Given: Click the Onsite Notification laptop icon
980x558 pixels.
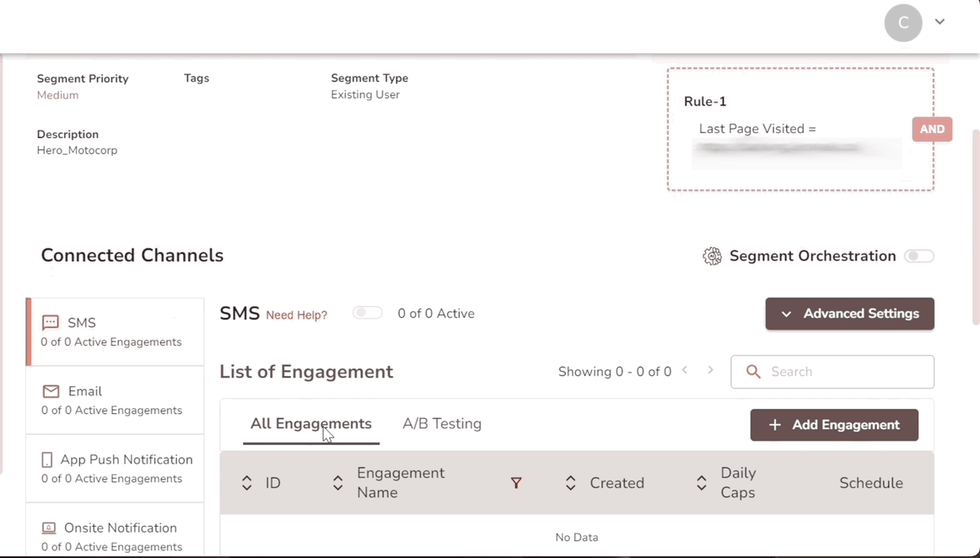Looking at the screenshot, I should (x=49, y=528).
